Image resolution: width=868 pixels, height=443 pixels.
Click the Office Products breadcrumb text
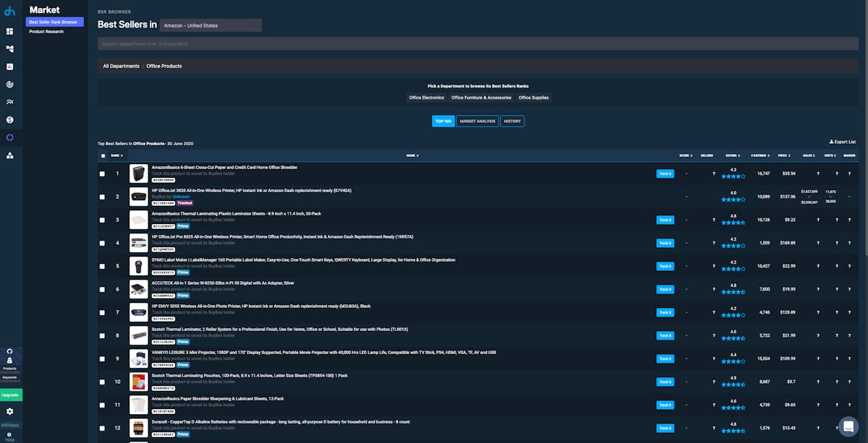pyautogui.click(x=164, y=66)
